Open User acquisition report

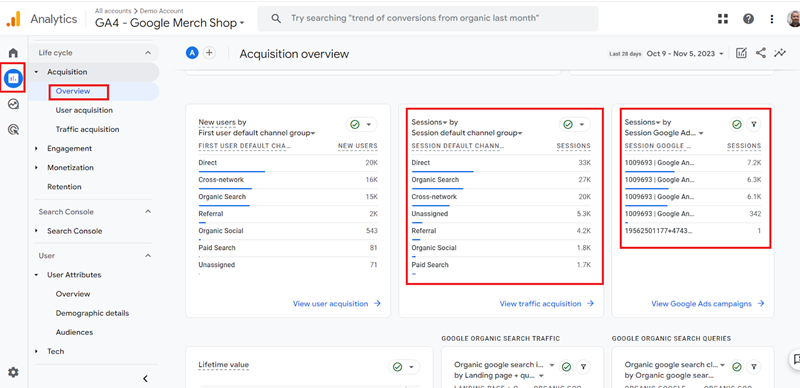pyautogui.click(x=84, y=110)
